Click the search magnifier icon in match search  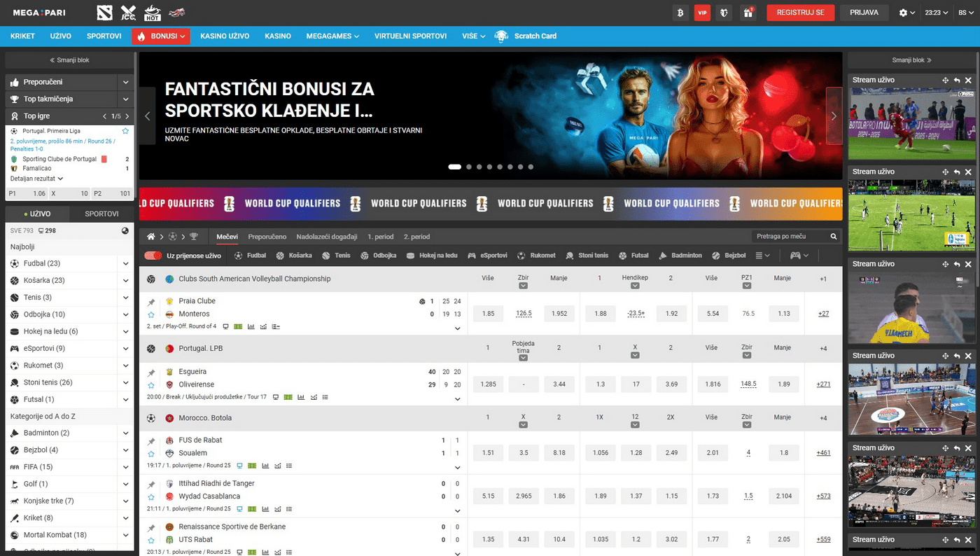click(833, 237)
